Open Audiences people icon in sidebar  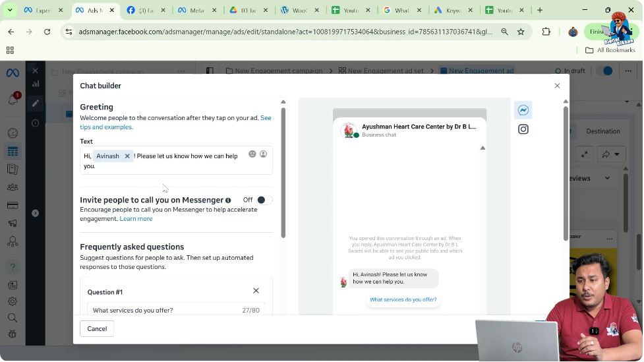tap(13, 187)
